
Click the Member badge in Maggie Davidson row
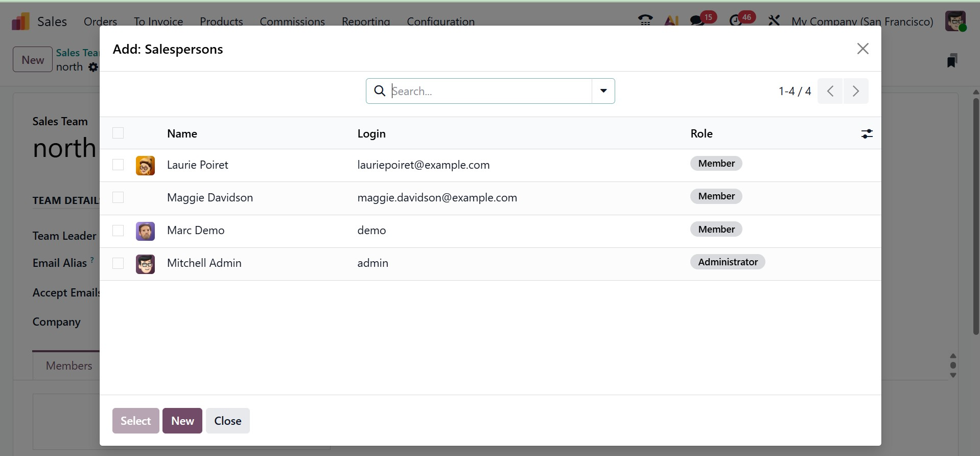(x=716, y=196)
